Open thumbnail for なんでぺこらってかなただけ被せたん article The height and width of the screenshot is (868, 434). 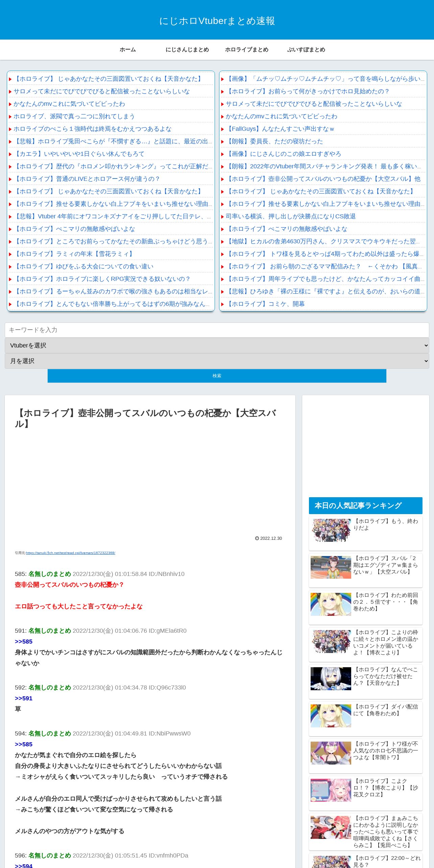pos(331,678)
